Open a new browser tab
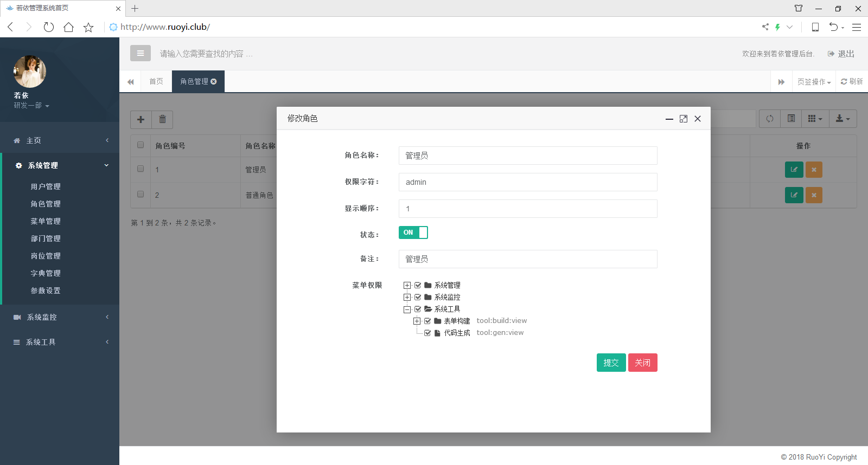Viewport: 868px width, 465px height. 135,8
